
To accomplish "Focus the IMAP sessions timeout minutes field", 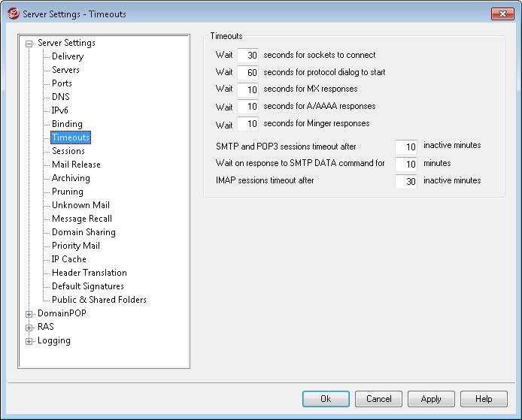I will [x=406, y=181].
